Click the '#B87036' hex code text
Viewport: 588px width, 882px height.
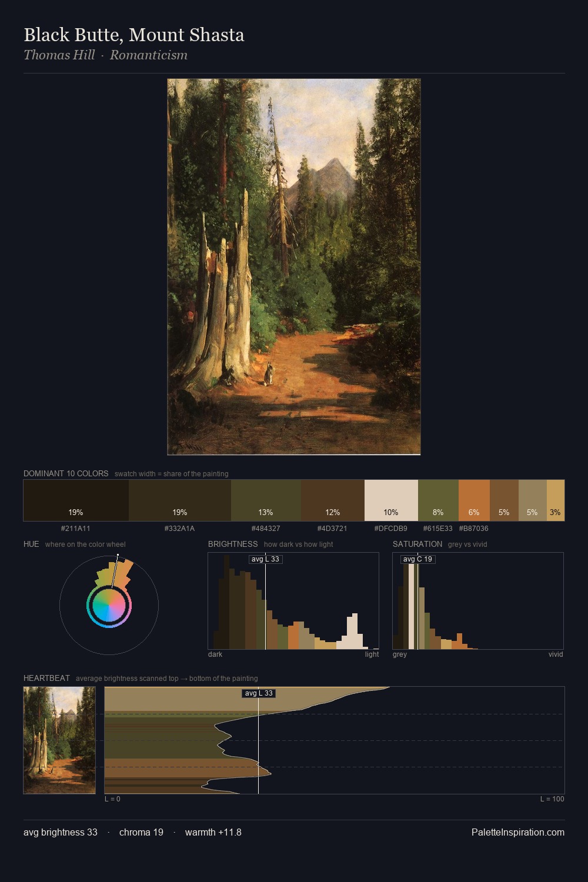point(474,529)
